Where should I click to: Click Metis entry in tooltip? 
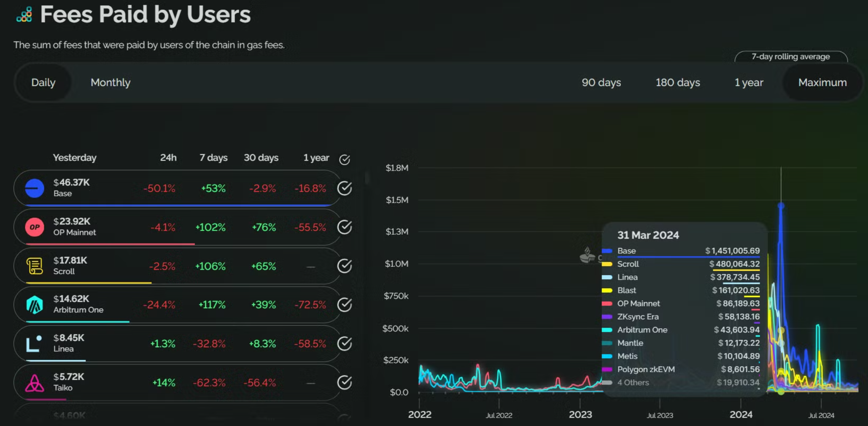[681, 356]
